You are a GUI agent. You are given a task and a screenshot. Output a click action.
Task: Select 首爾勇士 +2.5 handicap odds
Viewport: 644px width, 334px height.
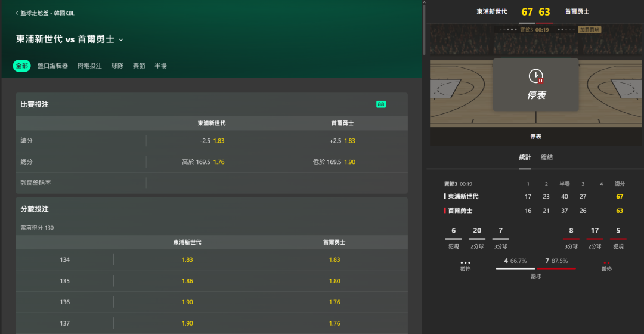(342, 141)
